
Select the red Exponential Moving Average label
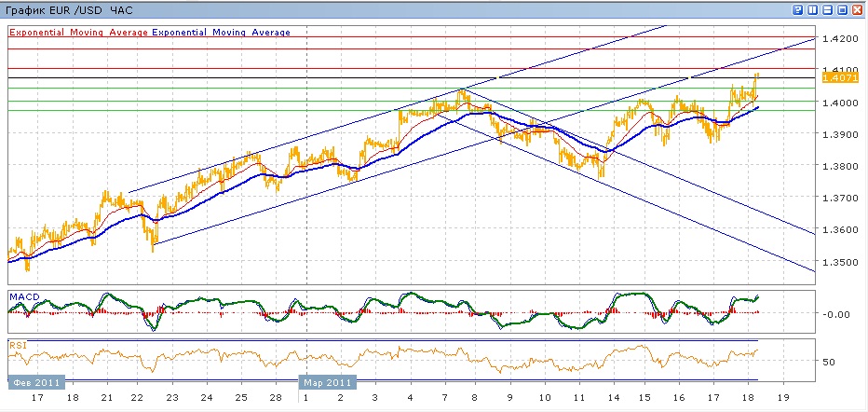coord(77,32)
